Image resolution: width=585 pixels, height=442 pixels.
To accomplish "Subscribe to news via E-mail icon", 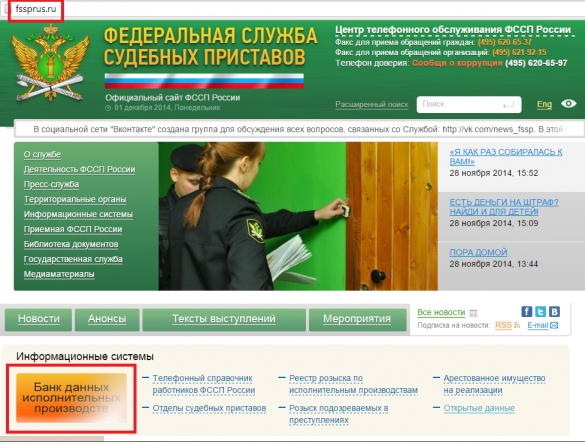I will [x=554, y=326].
